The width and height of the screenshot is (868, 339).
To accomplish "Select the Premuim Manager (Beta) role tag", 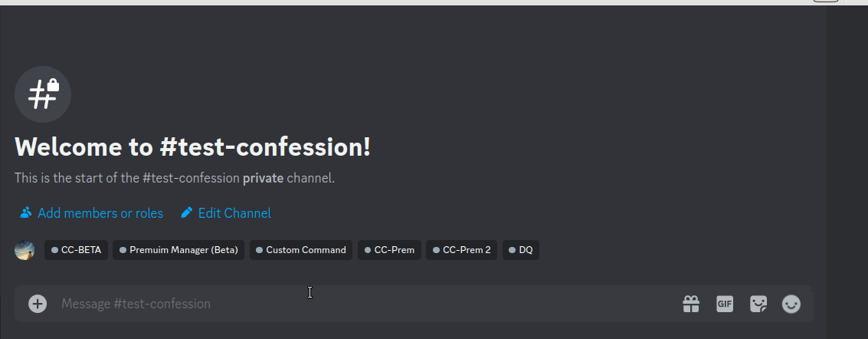I will pyautogui.click(x=179, y=250).
